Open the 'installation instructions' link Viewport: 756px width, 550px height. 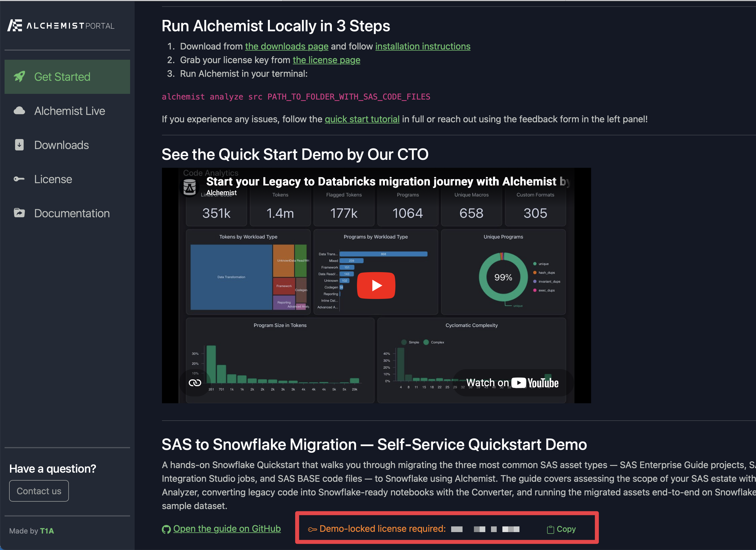coord(423,46)
